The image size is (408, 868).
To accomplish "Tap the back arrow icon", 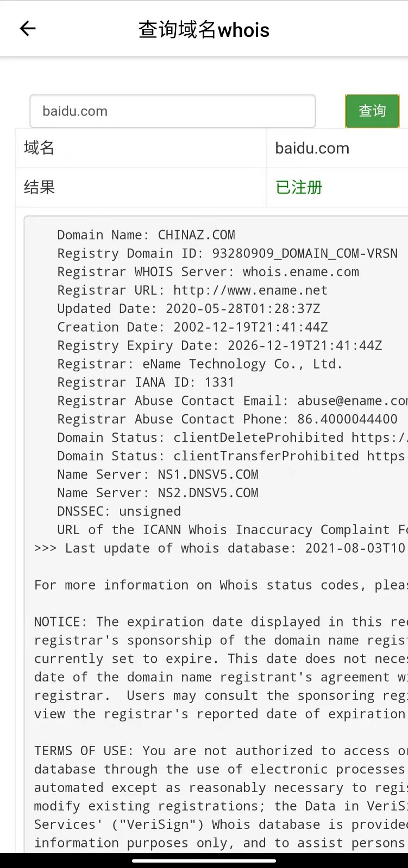I will 27,29.
